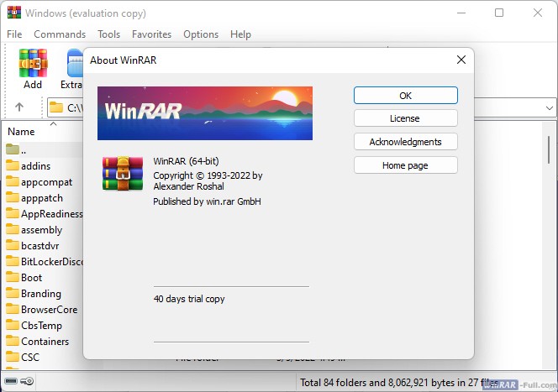The height and width of the screenshot is (392, 558).
Task: Click the WinRAR books icon in dialog
Action: point(123,174)
